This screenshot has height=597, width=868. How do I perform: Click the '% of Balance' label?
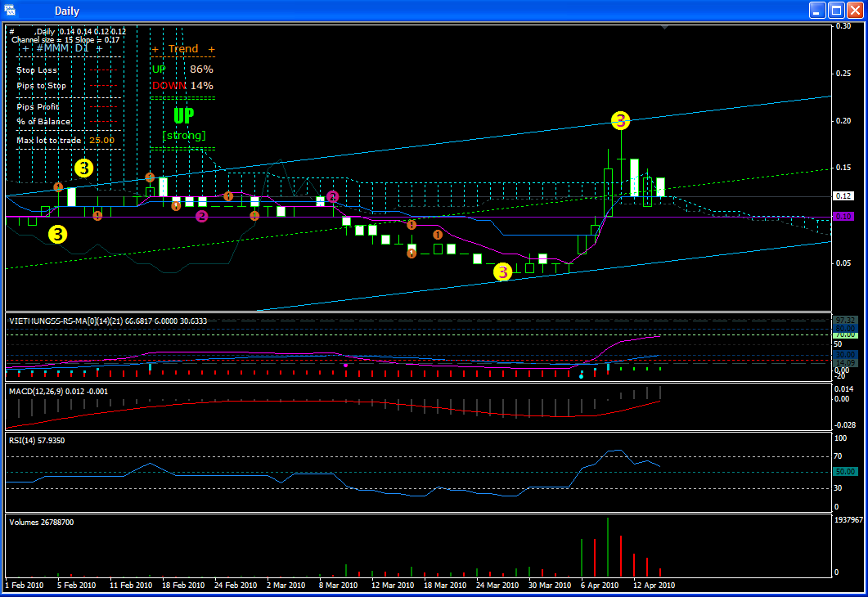(43, 122)
